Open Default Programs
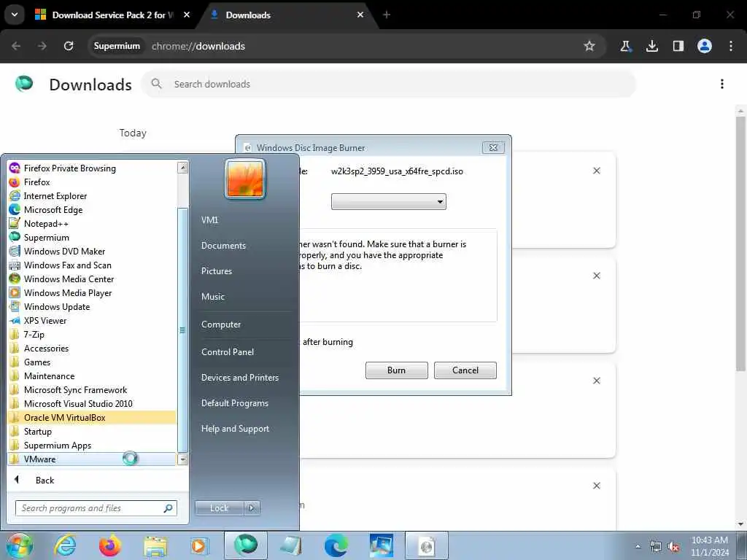747x560 pixels. [x=234, y=402]
